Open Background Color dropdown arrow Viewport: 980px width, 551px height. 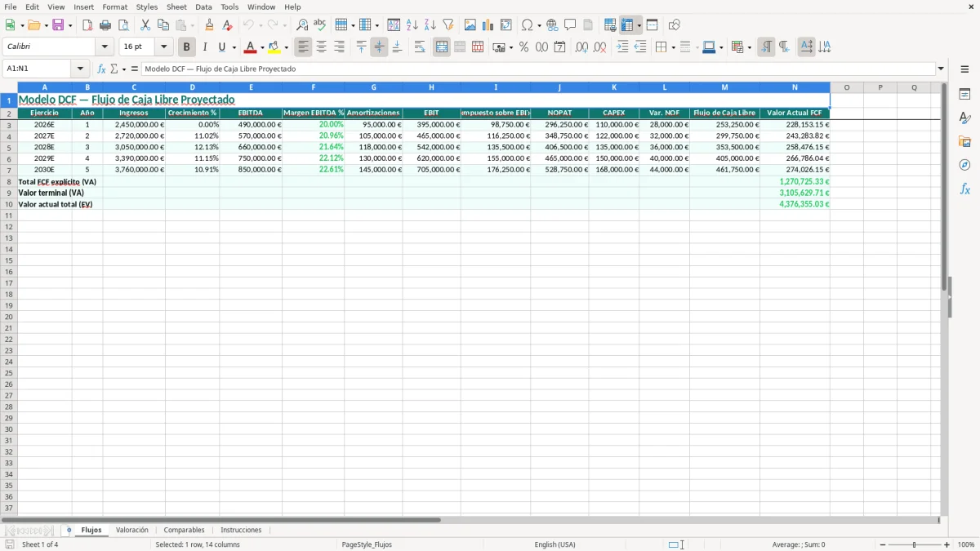coord(286,47)
